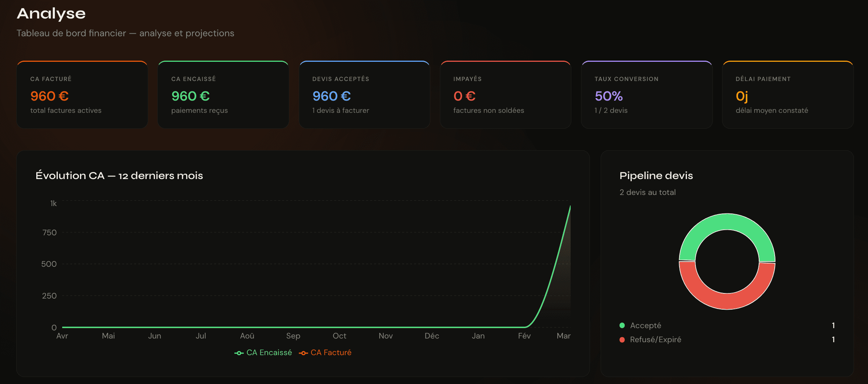This screenshot has width=868, height=384.
Task: Open the Taux Conversion 50% card
Action: coord(647,95)
